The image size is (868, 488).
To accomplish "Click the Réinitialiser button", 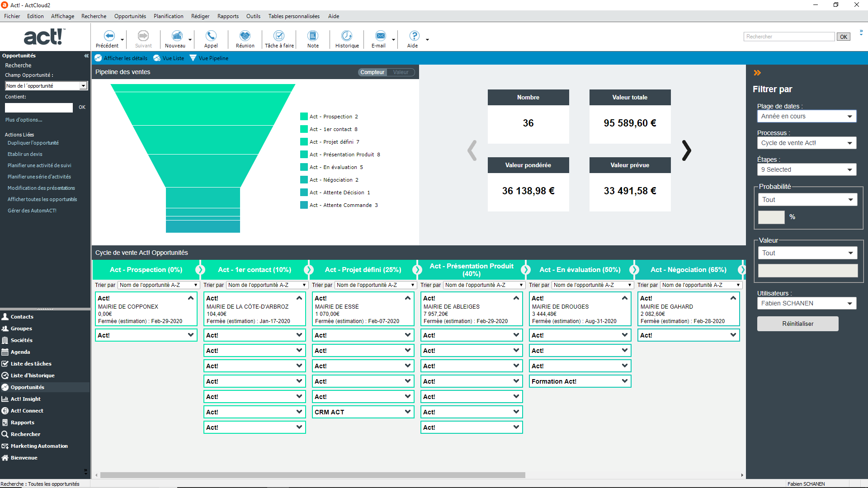I will tap(797, 324).
